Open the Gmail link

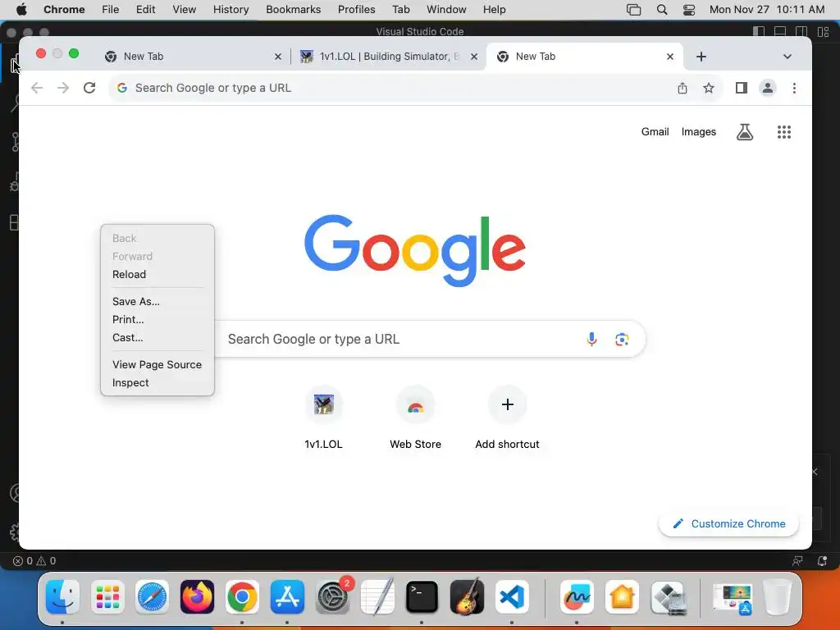coord(655,132)
